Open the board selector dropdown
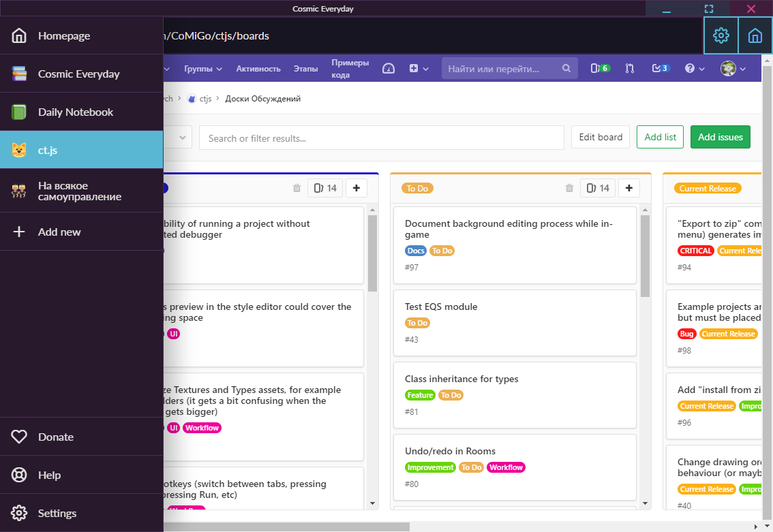The image size is (773, 532). click(179, 138)
